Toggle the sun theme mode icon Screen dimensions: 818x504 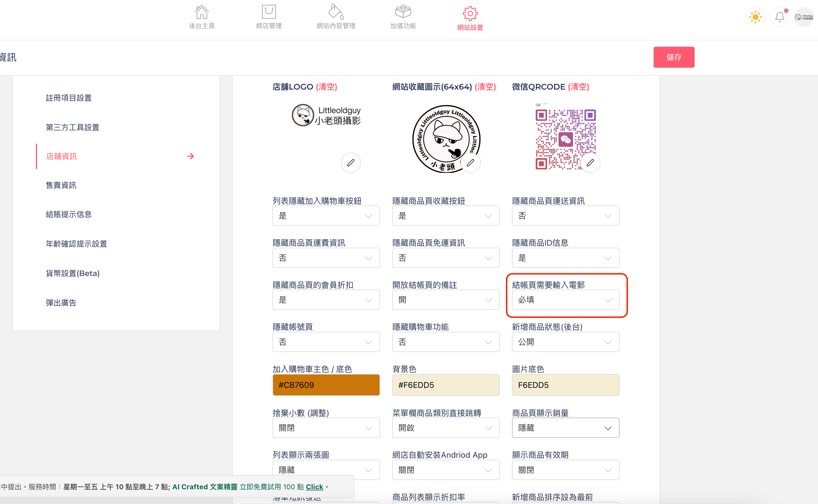(x=755, y=17)
